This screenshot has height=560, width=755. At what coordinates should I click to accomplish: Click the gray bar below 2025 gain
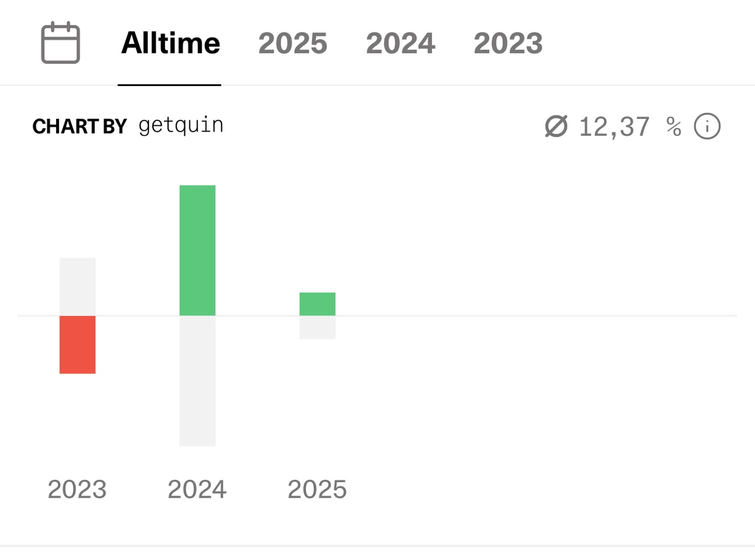pos(317,328)
